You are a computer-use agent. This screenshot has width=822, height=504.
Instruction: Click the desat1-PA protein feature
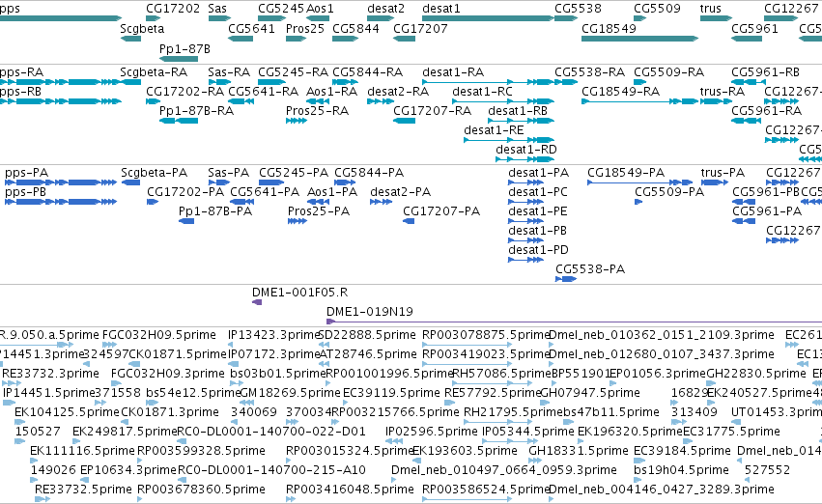click(525, 182)
